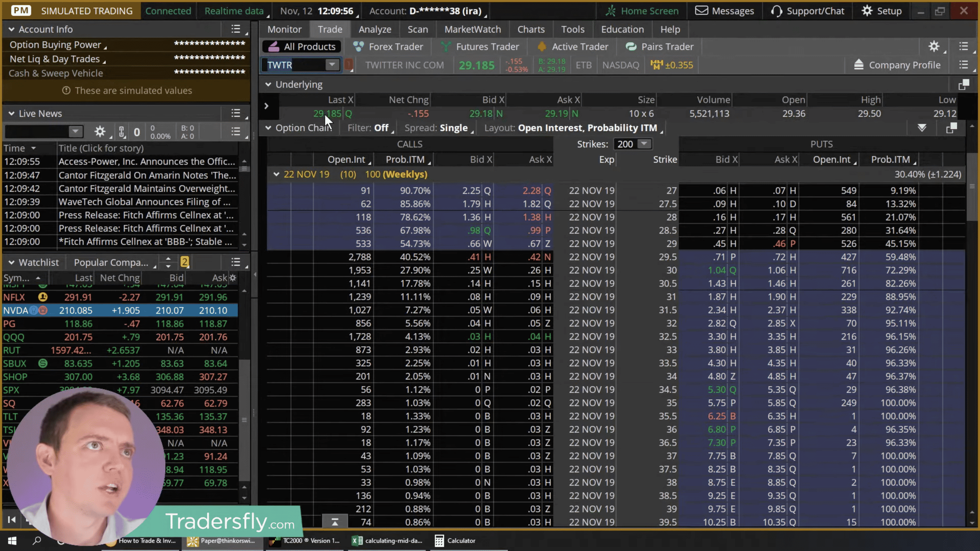Switch to the MarketWatch tab
This screenshot has width=980, height=551.
tap(473, 29)
